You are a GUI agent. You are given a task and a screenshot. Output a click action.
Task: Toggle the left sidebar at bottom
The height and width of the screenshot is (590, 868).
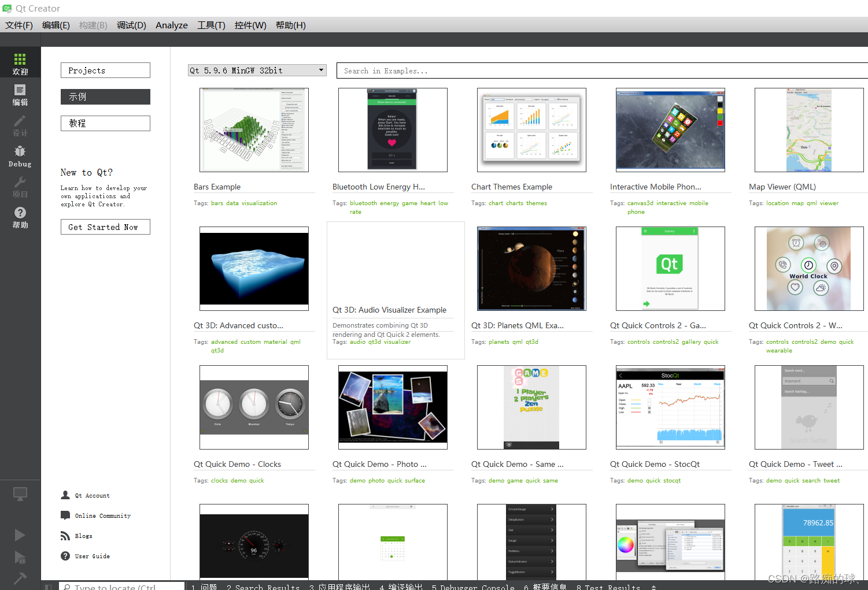pyautogui.click(x=49, y=587)
